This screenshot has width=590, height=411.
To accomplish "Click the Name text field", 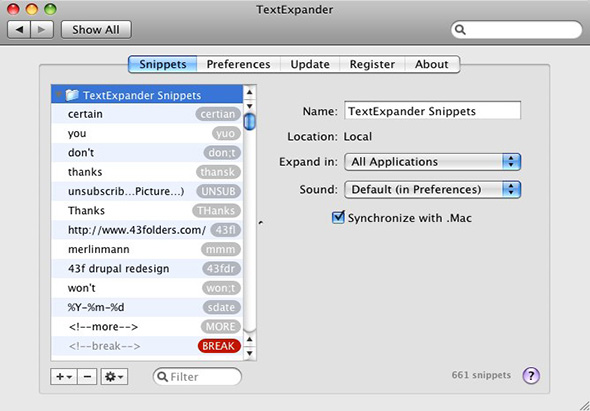I will 432,111.
